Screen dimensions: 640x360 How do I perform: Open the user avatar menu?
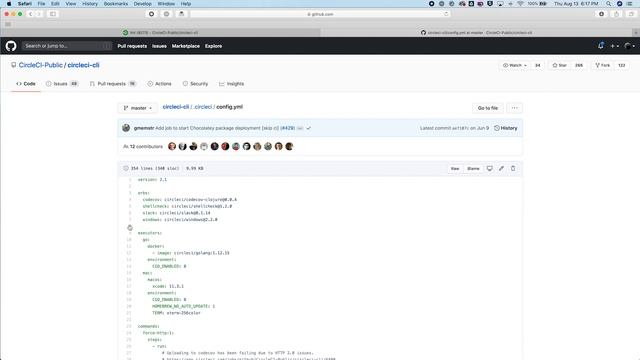click(x=630, y=46)
